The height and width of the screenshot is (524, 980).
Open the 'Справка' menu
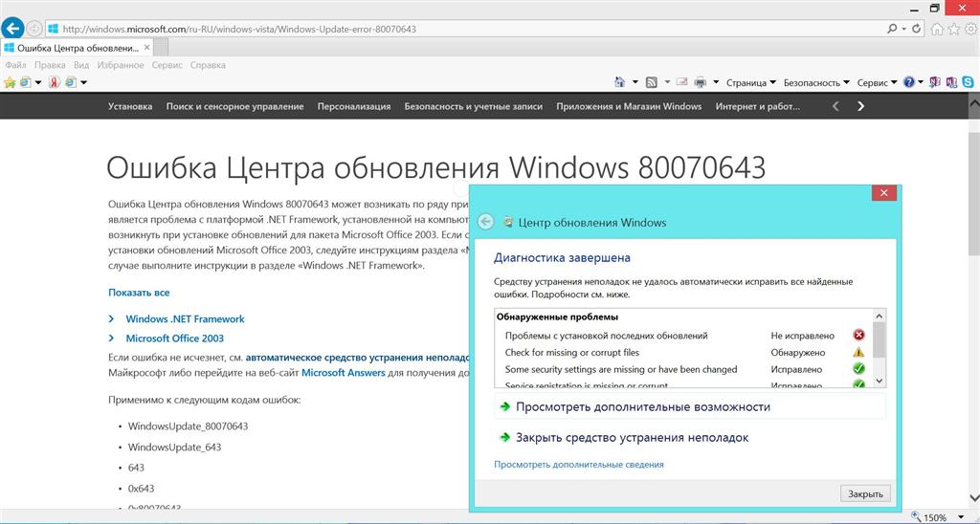[208, 65]
